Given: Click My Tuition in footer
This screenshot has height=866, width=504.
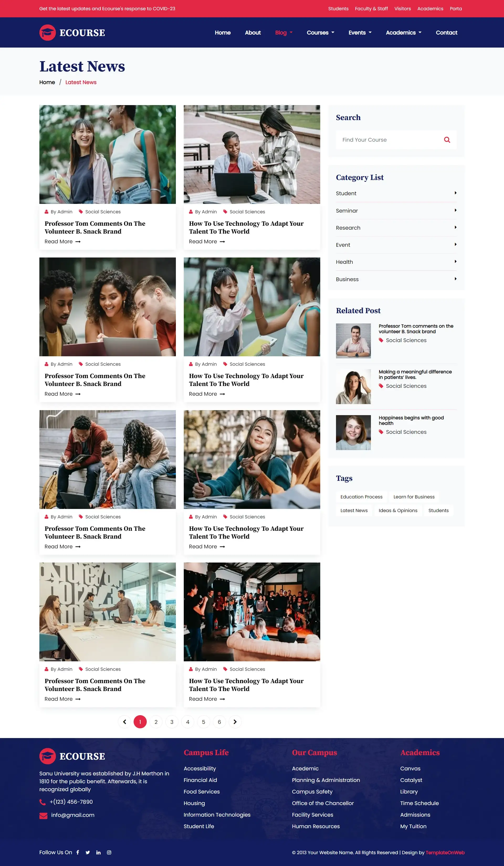Looking at the screenshot, I should (413, 827).
